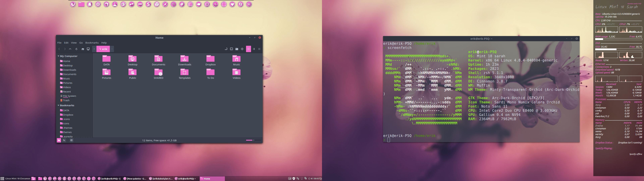Hide the sidebar using status bar button
Image resolution: width=644 pixels, height=181 pixels.
click(x=71, y=140)
